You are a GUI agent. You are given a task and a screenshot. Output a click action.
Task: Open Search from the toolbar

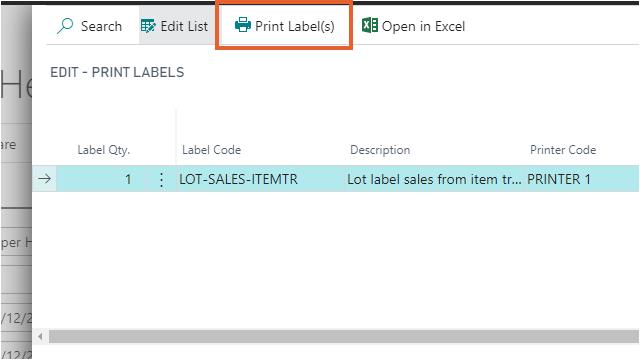pyautogui.click(x=89, y=26)
